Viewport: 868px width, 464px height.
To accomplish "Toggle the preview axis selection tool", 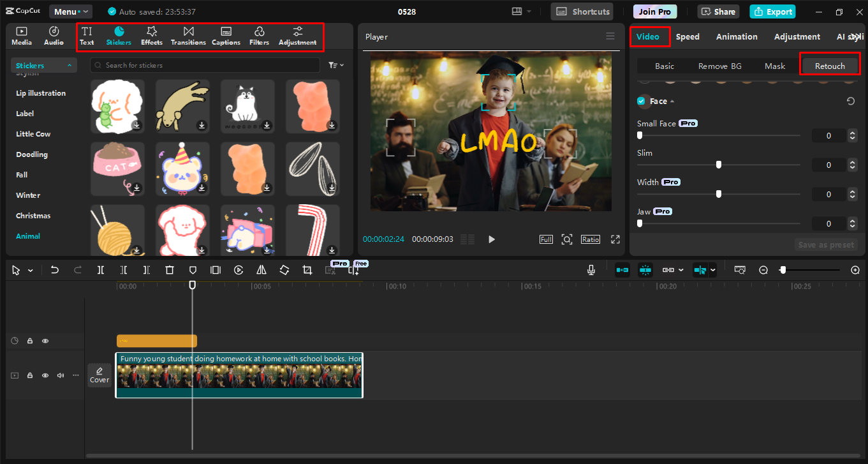I will (700, 270).
